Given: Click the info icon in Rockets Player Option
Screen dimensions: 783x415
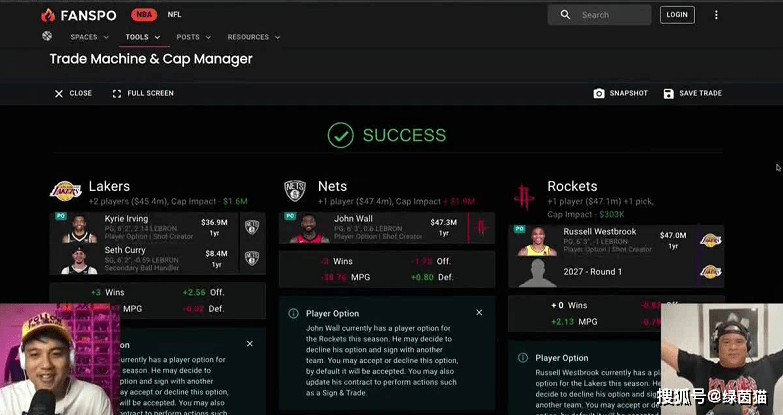Looking at the screenshot, I should pyautogui.click(x=523, y=358).
